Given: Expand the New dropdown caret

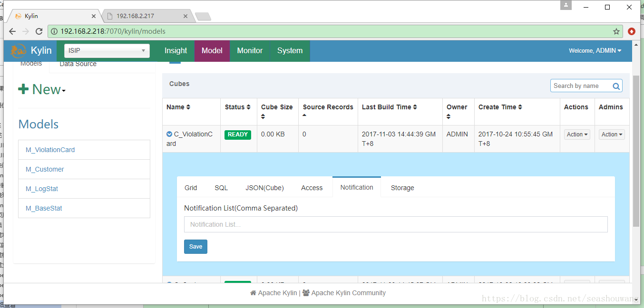Looking at the screenshot, I should (64, 91).
